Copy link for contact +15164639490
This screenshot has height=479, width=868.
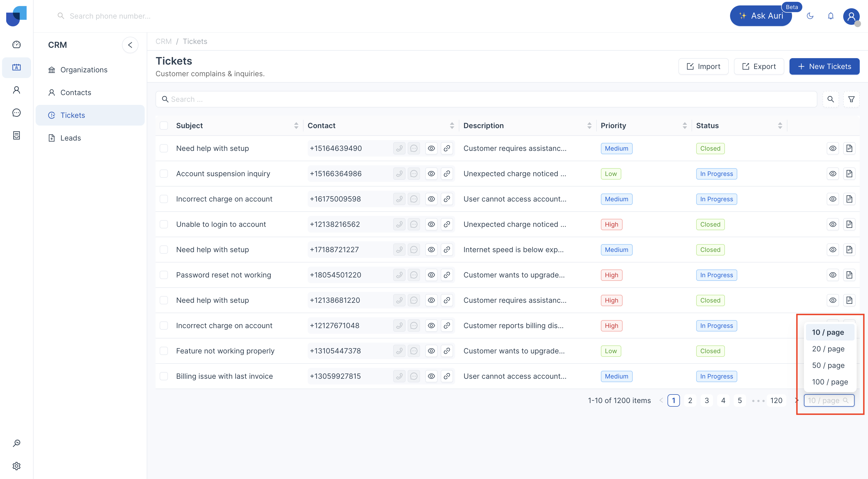tap(447, 148)
